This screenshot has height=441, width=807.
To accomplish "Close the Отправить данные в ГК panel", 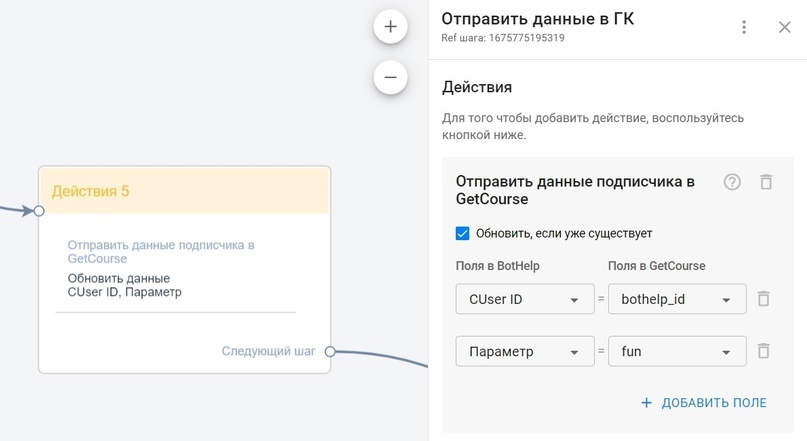I will pos(784,27).
